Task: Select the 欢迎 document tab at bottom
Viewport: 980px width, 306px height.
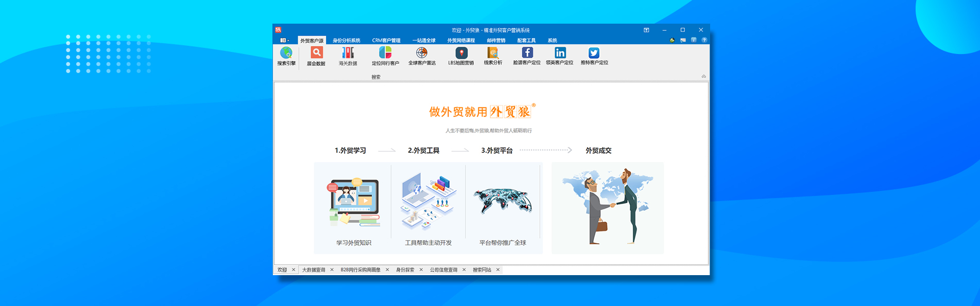Action: (x=282, y=270)
